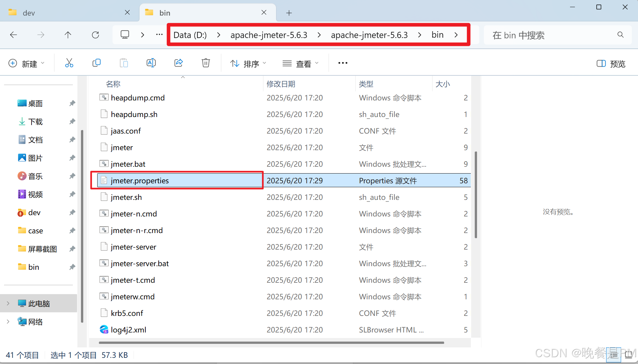Click the details view icon in status bar
Viewport: 638px width, 364px height.
(x=614, y=355)
